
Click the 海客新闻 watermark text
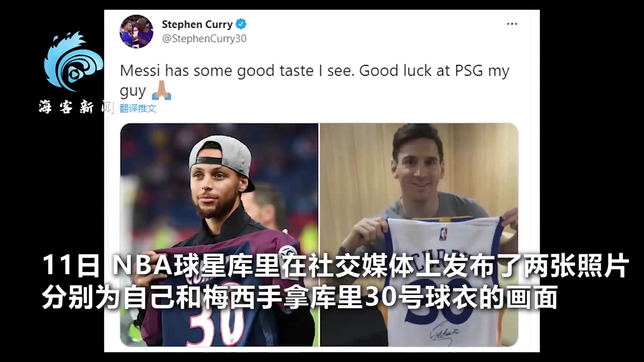76,107
